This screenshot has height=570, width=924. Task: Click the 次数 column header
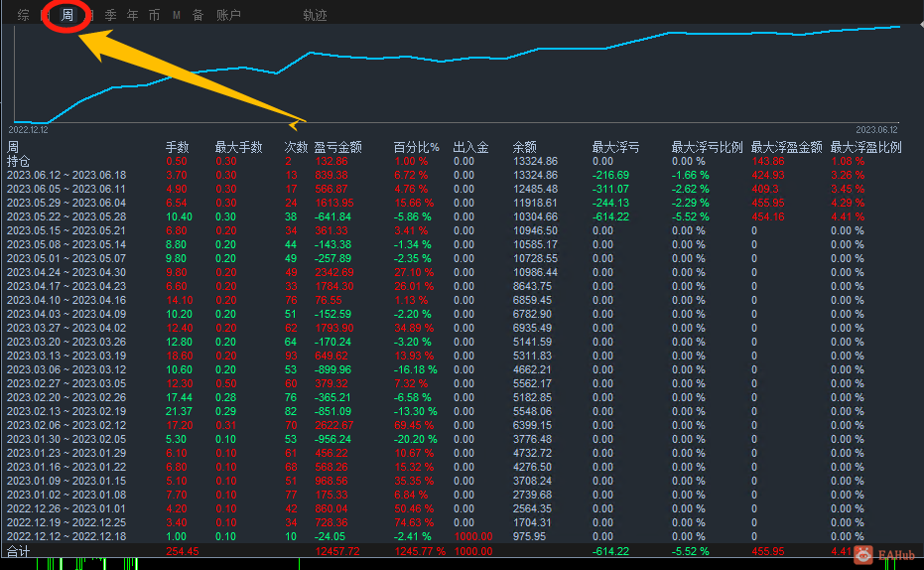[x=296, y=147]
